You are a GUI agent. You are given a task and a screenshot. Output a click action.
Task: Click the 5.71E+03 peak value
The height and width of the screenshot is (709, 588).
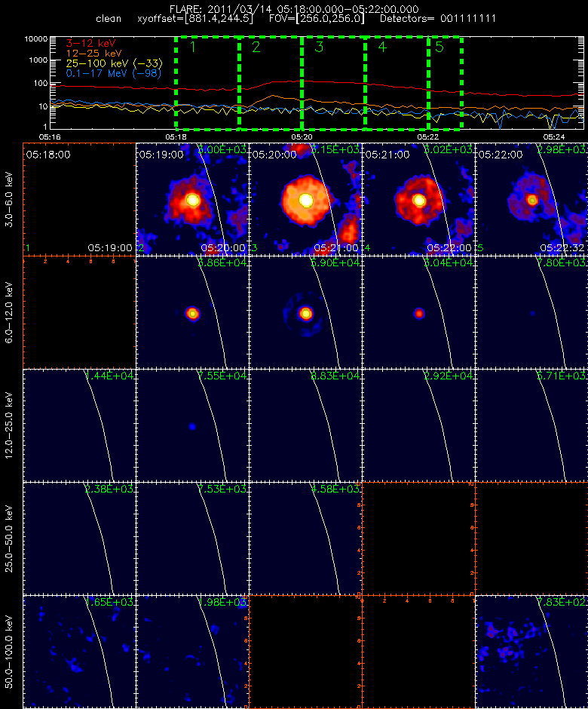tap(562, 376)
